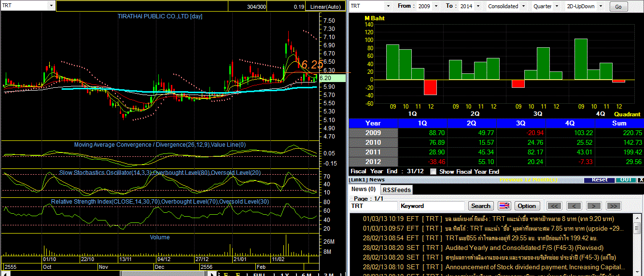This screenshot has height=276, width=644.
Task: Click the Sum value 220.75
Action: [632, 133]
